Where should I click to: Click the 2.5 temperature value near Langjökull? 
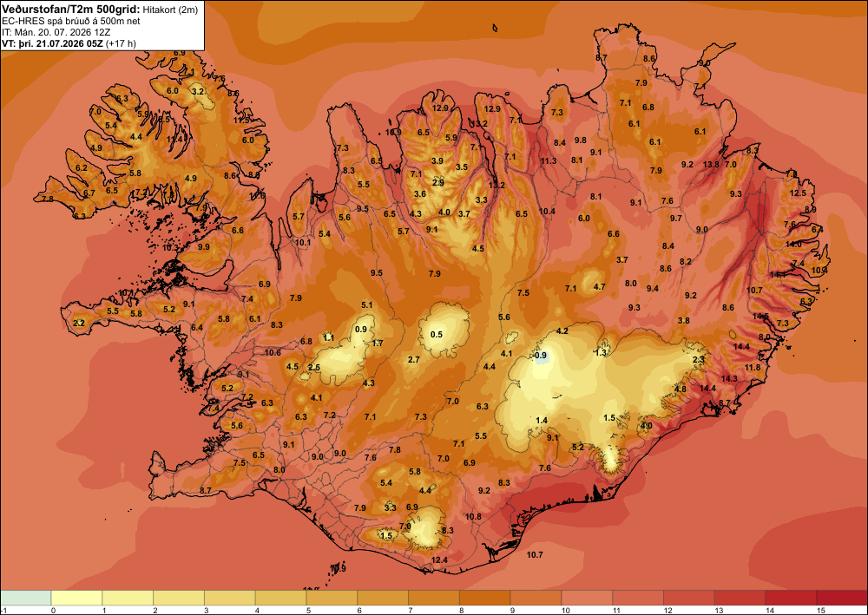pyautogui.click(x=314, y=367)
